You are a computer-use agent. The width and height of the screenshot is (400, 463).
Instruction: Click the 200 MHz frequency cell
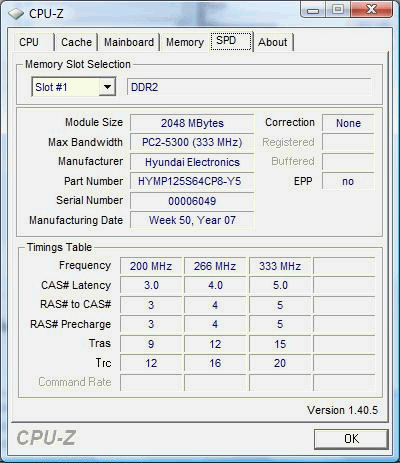click(x=151, y=266)
